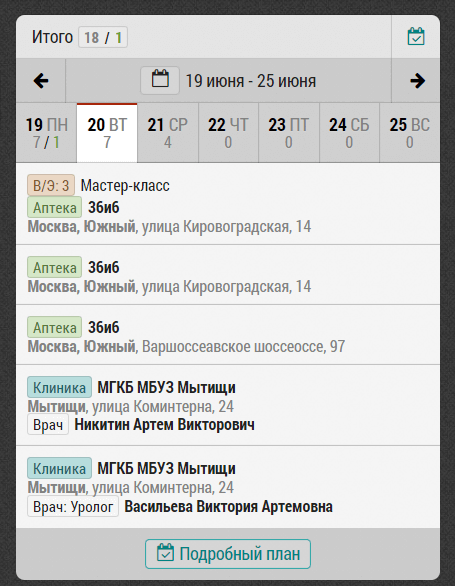Click the В/Э: 3 orange badge
The image size is (455, 586).
click(x=51, y=185)
